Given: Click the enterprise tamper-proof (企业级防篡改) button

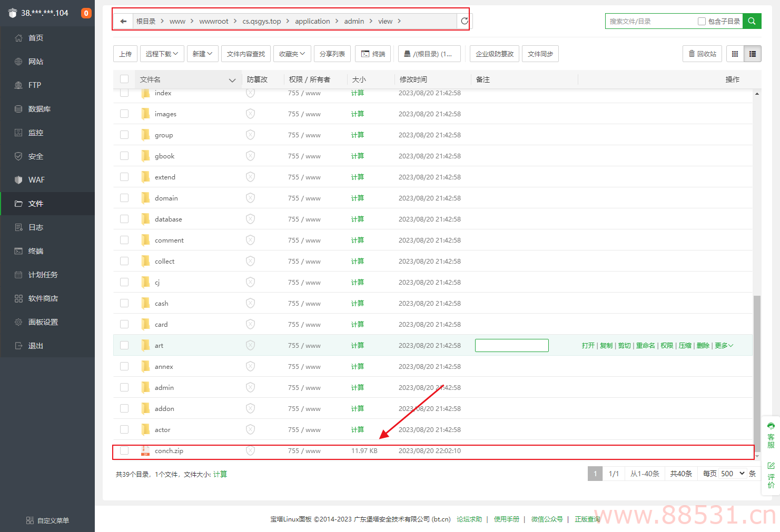Looking at the screenshot, I should tap(495, 54).
